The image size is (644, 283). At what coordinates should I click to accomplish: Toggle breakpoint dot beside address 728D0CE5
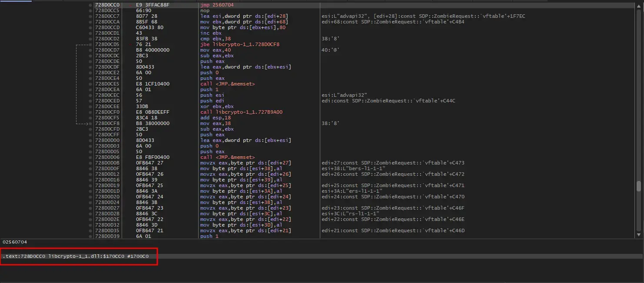(90, 84)
